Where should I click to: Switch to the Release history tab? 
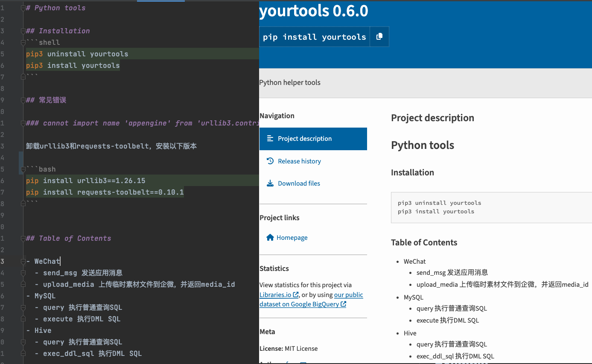(x=299, y=161)
